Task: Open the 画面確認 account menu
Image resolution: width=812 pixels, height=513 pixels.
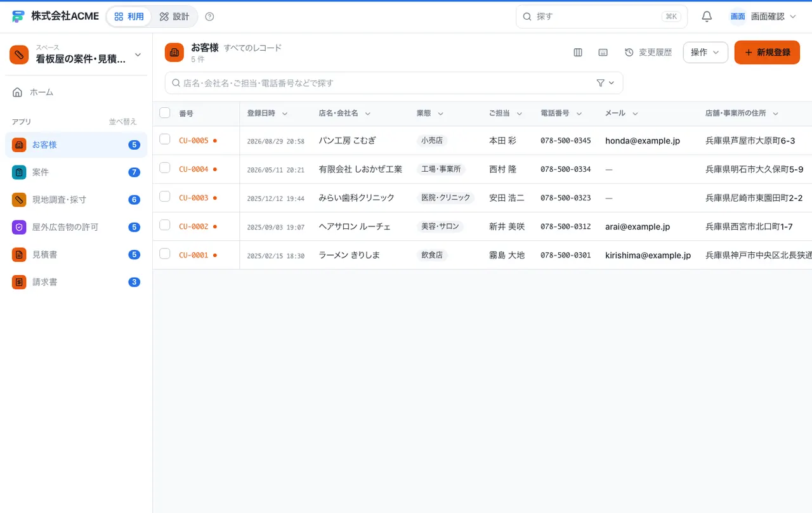Action: point(763,16)
